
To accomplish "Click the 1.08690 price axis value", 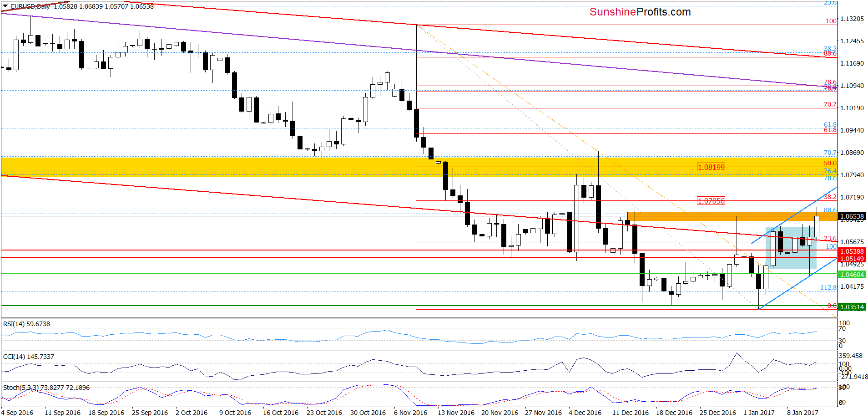I will coord(852,153).
